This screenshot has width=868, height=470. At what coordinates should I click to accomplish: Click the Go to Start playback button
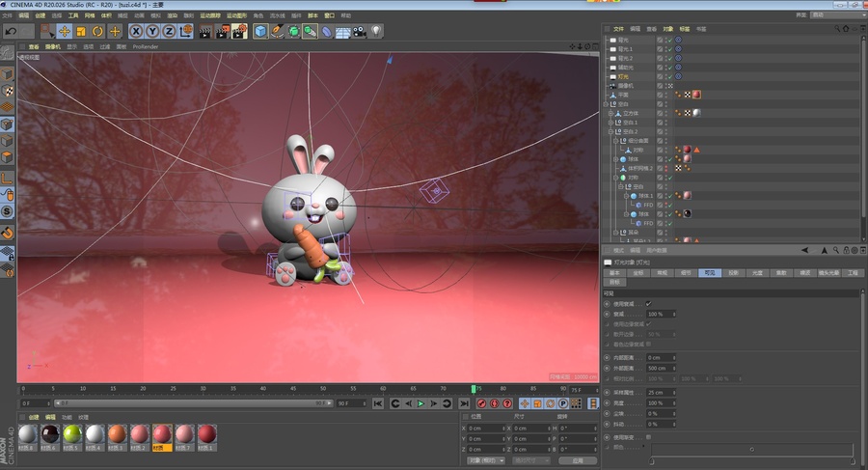[x=377, y=403]
